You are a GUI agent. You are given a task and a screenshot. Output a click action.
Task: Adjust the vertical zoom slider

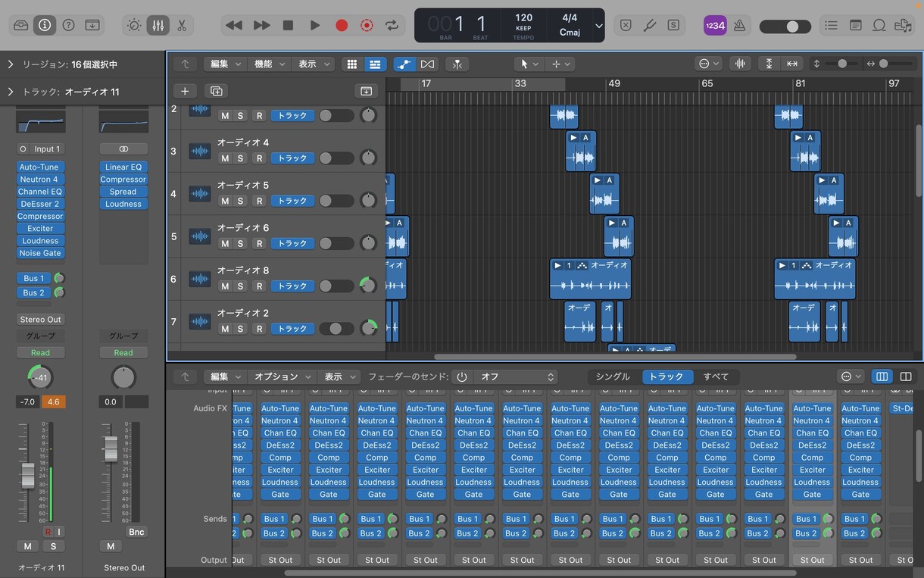click(842, 64)
